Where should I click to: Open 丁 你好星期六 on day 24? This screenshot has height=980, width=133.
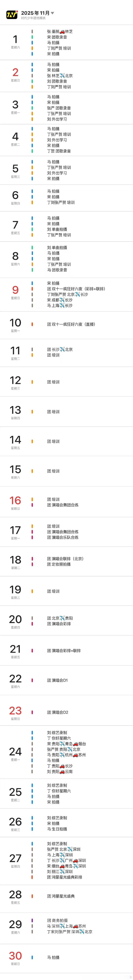point(59,738)
